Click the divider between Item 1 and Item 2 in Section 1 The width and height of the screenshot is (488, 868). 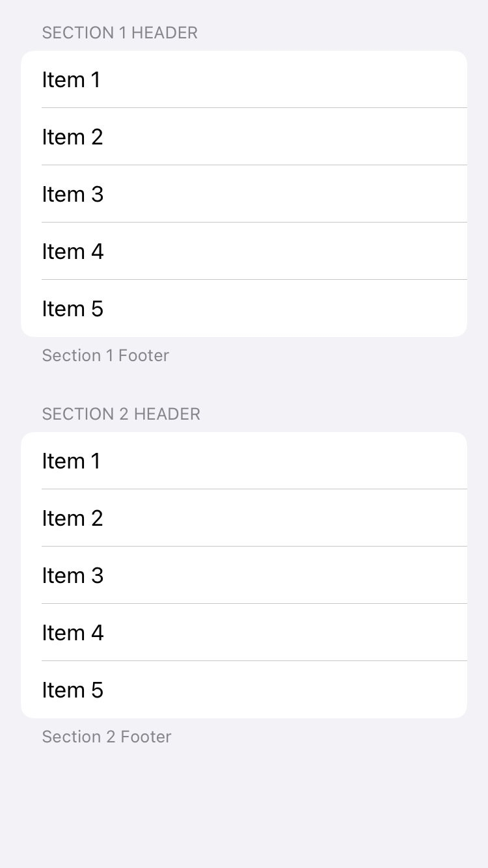(x=254, y=107)
